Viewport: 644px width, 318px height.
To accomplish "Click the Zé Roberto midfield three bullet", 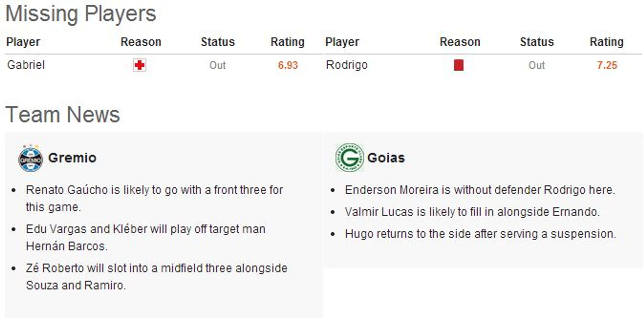I will 157,277.
